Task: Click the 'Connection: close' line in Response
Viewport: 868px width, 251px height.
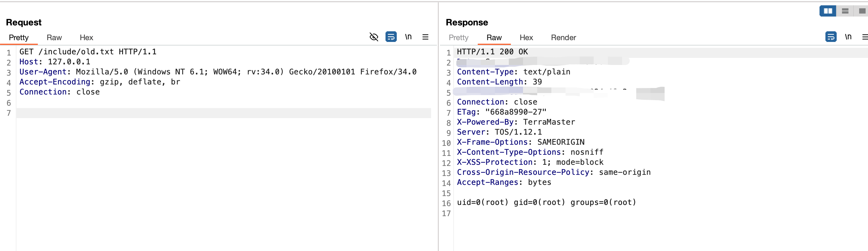Action: 497,102
